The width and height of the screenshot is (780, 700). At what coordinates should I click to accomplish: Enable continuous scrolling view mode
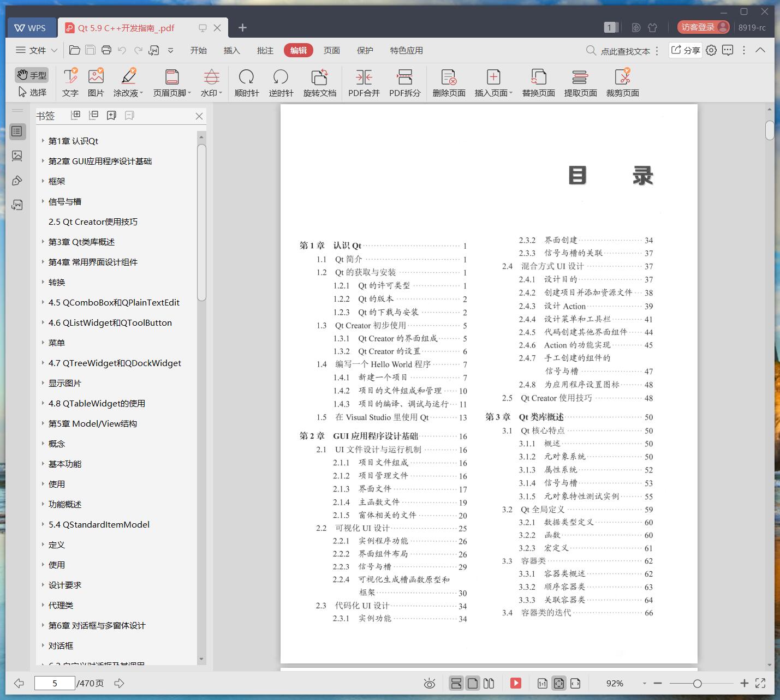pos(456,683)
